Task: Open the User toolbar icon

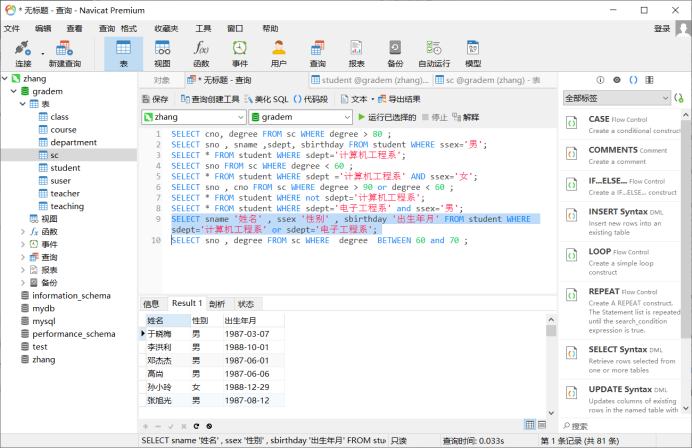Action: click(278, 53)
